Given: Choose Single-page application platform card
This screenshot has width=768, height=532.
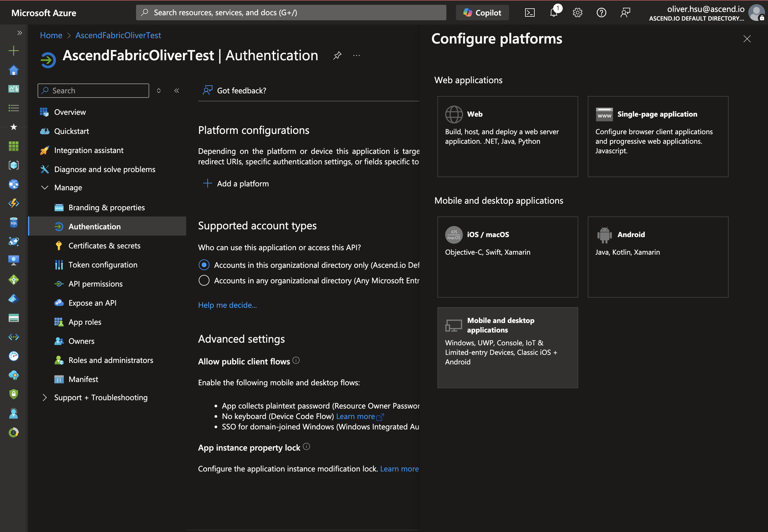Looking at the screenshot, I should point(658,136).
